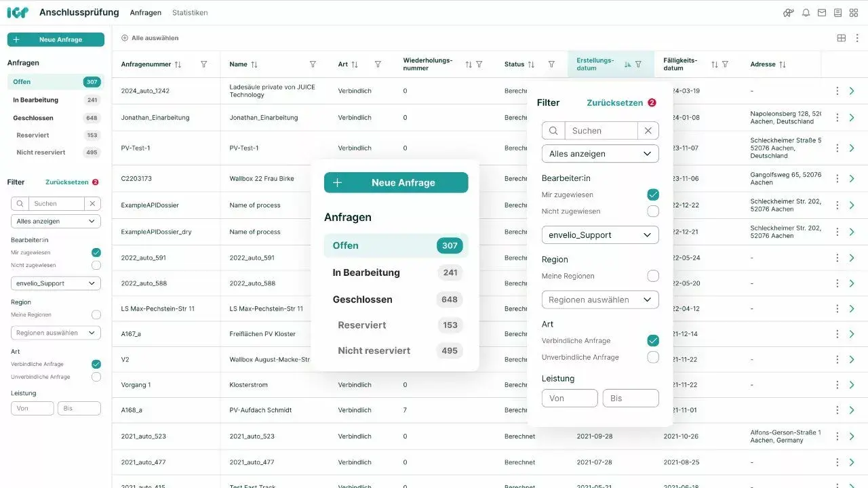Sort by Status column

pyautogui.click(x=531, y=64)
